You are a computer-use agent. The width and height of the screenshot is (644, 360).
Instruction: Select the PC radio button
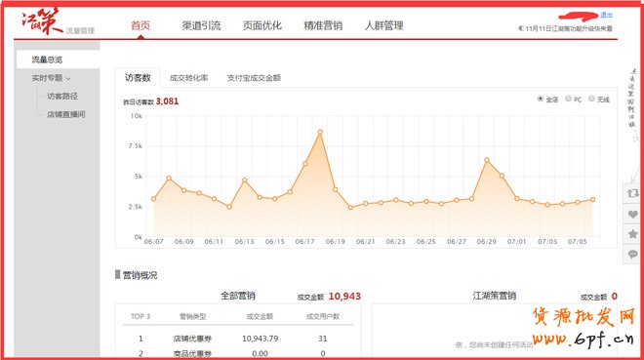click(569, 99)
